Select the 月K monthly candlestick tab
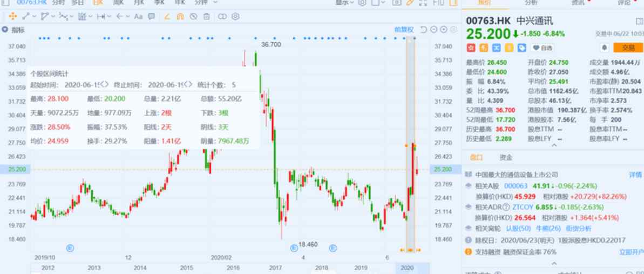This screenshot has width=644, height=274. pos(140,2)
